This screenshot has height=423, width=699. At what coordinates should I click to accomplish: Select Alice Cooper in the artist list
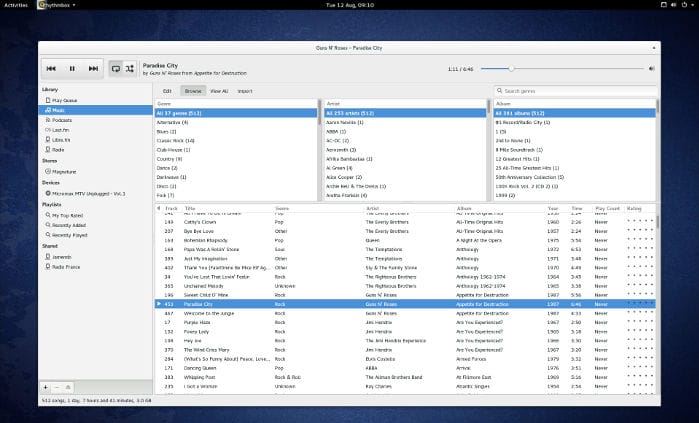click(x=405, y=177)
